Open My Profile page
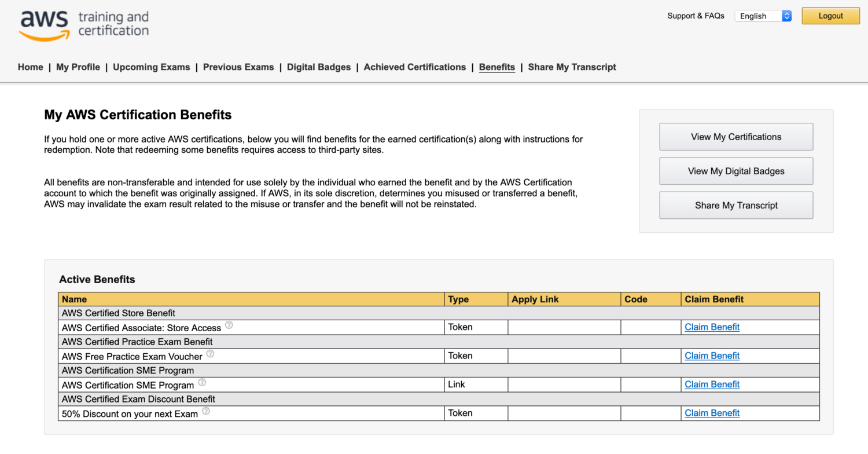Image resolution: width=868 pixels, height=454 pixels. coord(78,67)
